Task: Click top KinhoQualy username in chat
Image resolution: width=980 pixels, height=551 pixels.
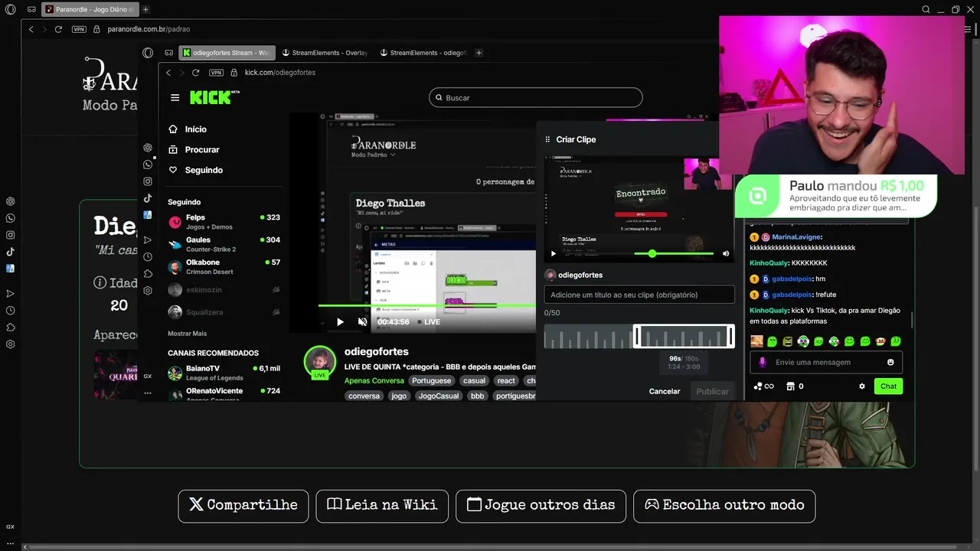Action: coord(769,263)
